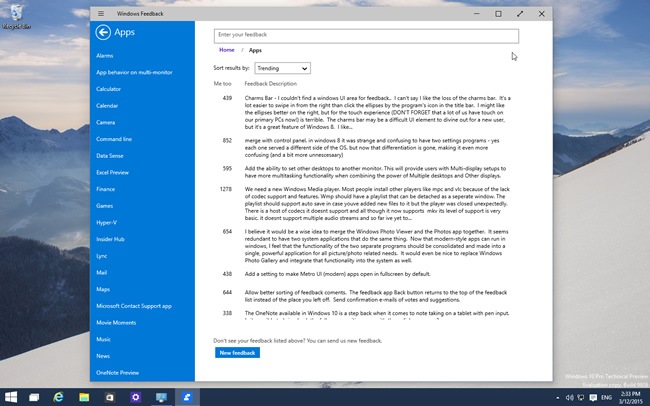This screenshot has height=406, width=650.
Task: Open the Finance category
Action: (x=105, y=189)
